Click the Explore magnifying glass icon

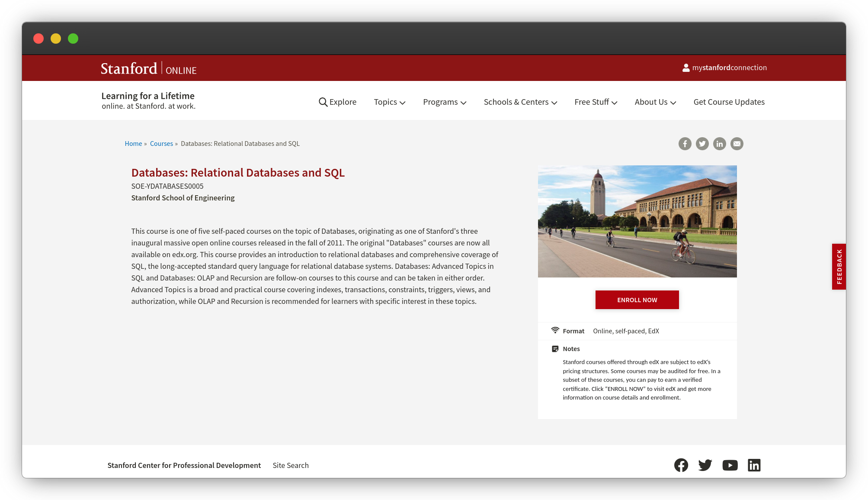click(323, 102)
